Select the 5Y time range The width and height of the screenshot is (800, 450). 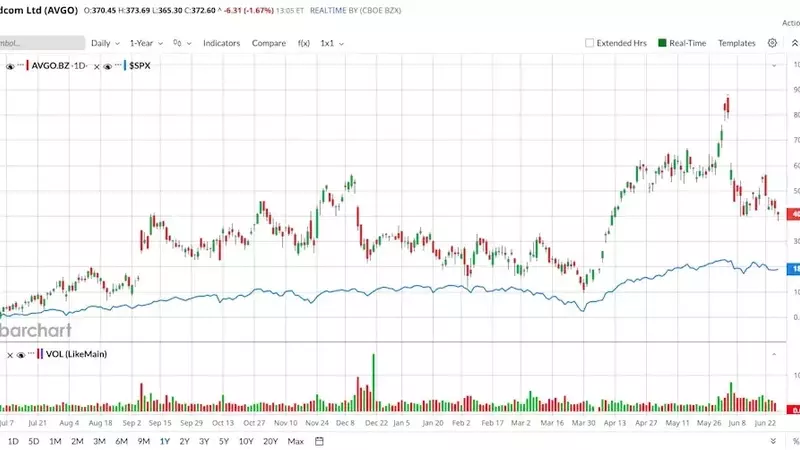(x=224, y=441)
